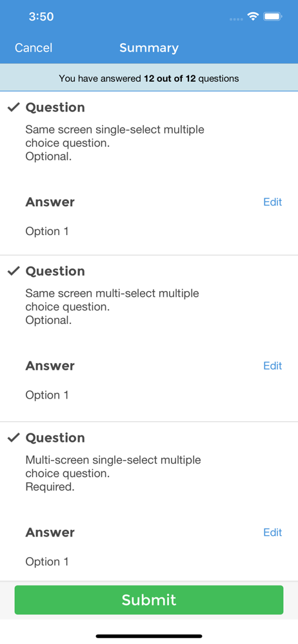Click the checkmark beside first Question

click(14, 108)
